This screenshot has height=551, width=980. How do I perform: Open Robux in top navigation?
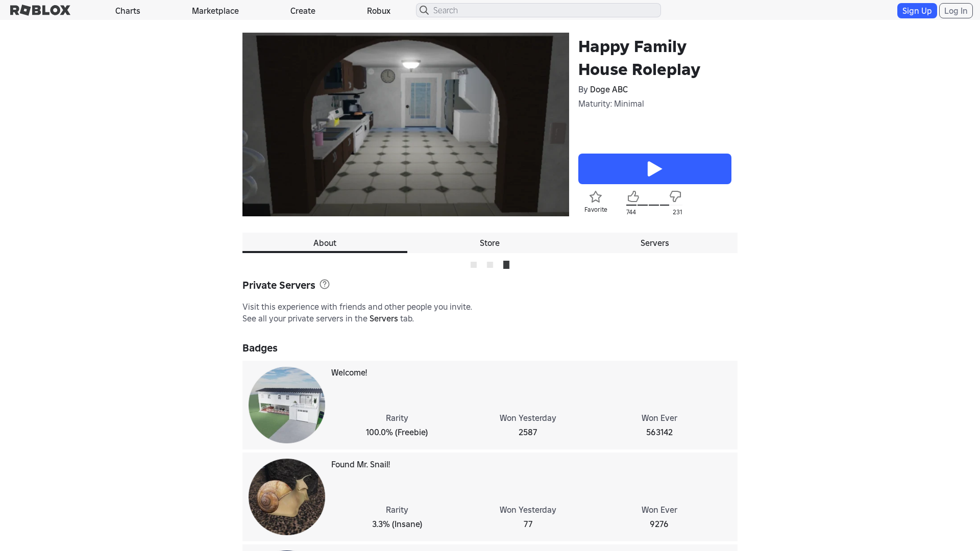point(379,11)
